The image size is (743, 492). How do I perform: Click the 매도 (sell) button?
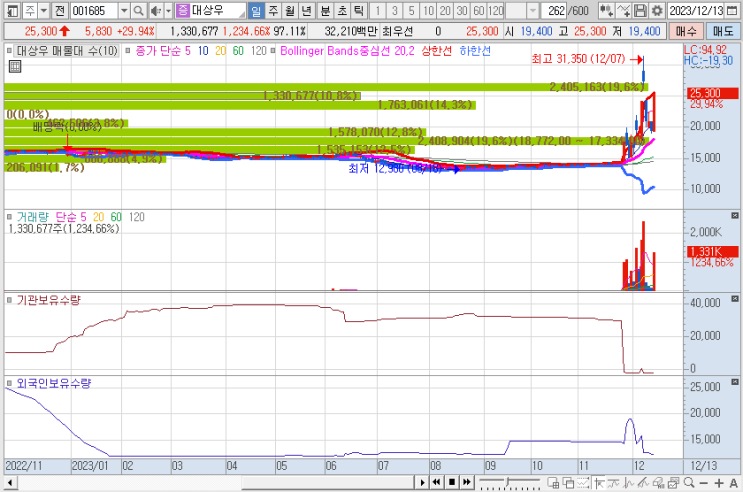click(723, 31)
